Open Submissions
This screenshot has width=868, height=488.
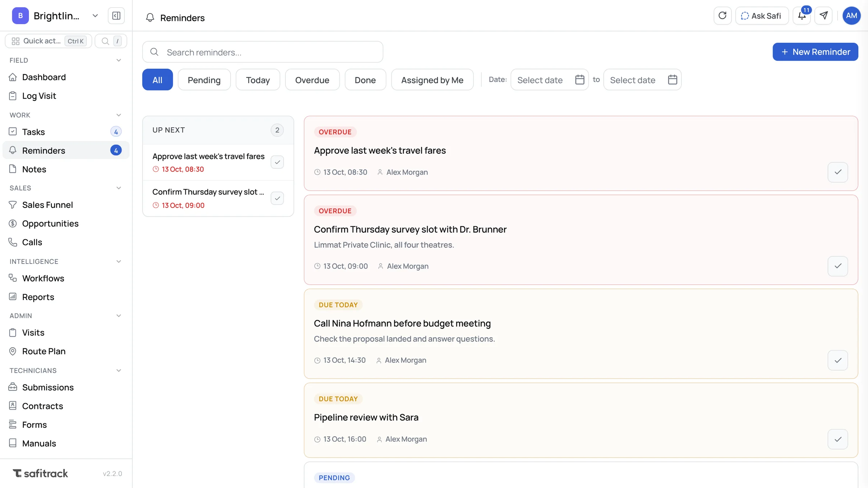(x=66, y=388)
